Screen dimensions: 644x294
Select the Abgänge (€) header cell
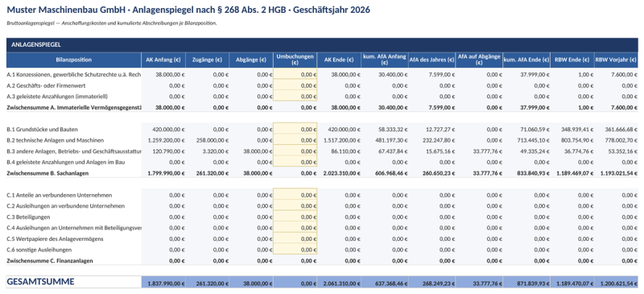(x=251, y=60)
